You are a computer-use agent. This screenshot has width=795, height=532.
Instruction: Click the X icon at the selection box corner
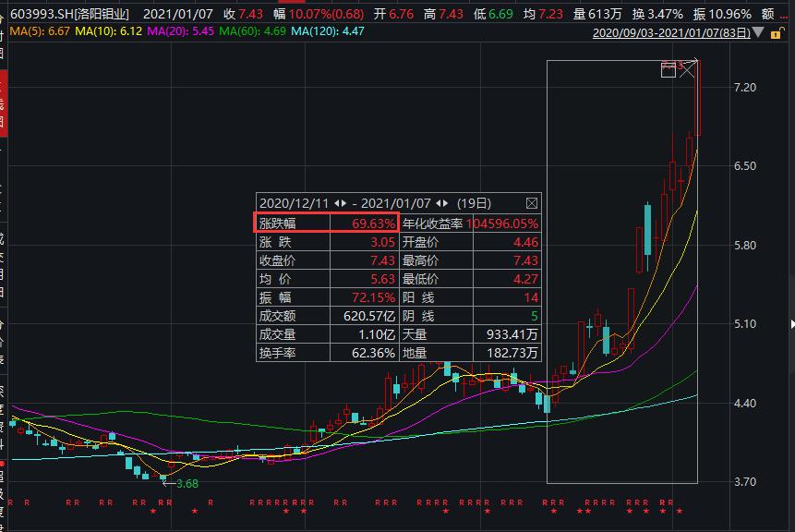coord(688,69)
